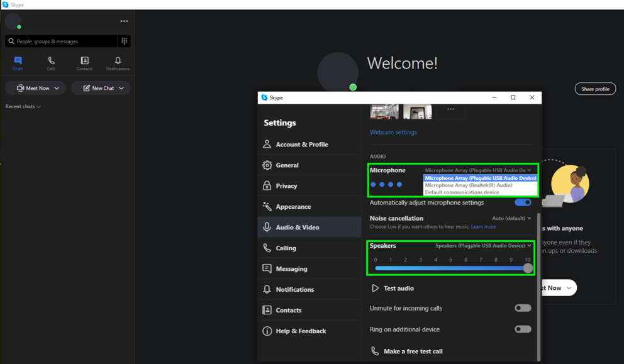Open the Contacts icon in navigation

coord(84,60)
